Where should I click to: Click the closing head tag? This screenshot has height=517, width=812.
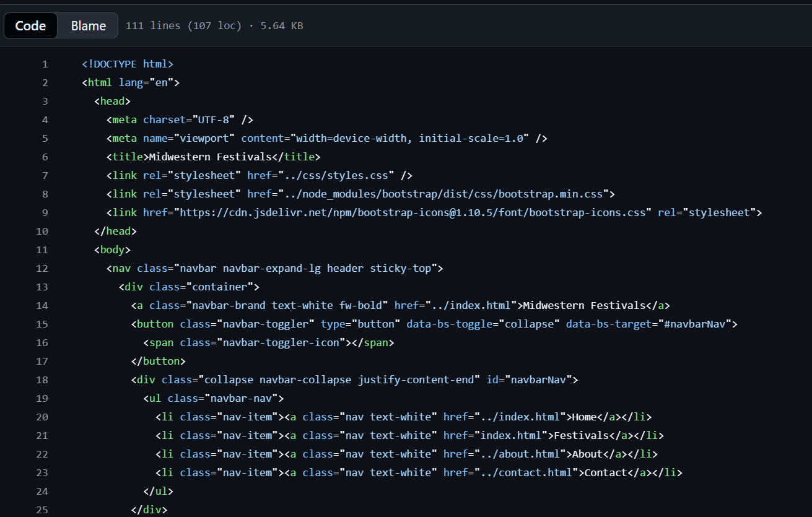coord(115,231)
